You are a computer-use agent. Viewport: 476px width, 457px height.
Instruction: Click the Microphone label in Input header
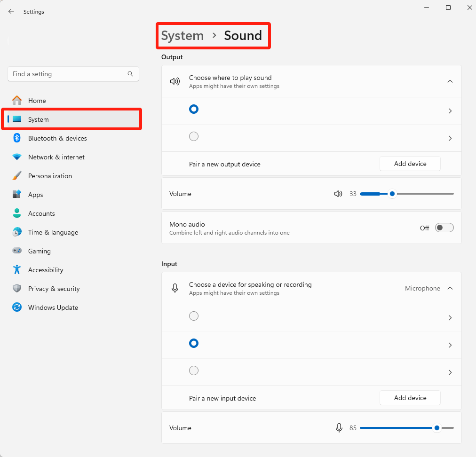tap(422, 288)
